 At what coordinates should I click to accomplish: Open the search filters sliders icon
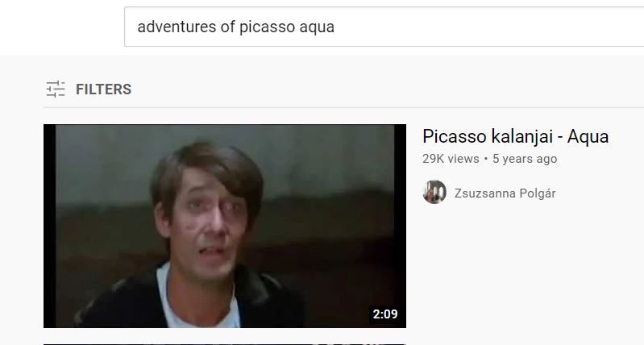[56, 89]
